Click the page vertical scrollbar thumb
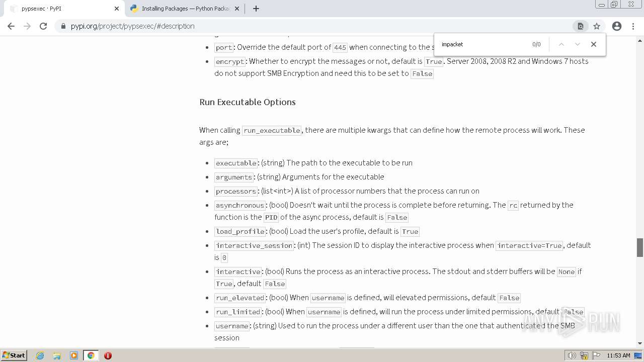 pos(640,247)
